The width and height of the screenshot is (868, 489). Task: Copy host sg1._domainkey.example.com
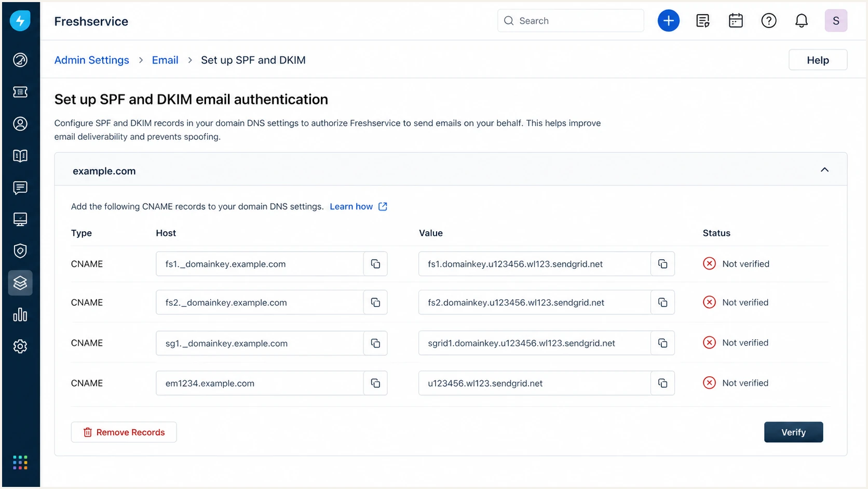(375, 343)
